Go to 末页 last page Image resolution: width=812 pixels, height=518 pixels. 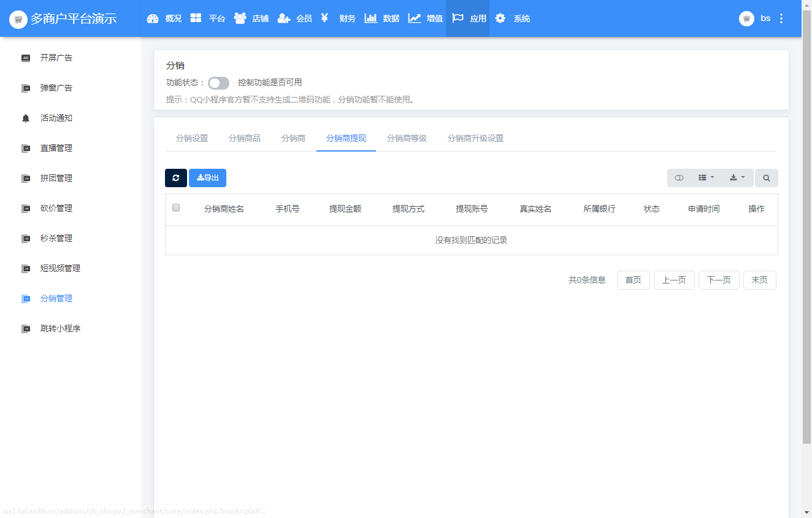760,280
